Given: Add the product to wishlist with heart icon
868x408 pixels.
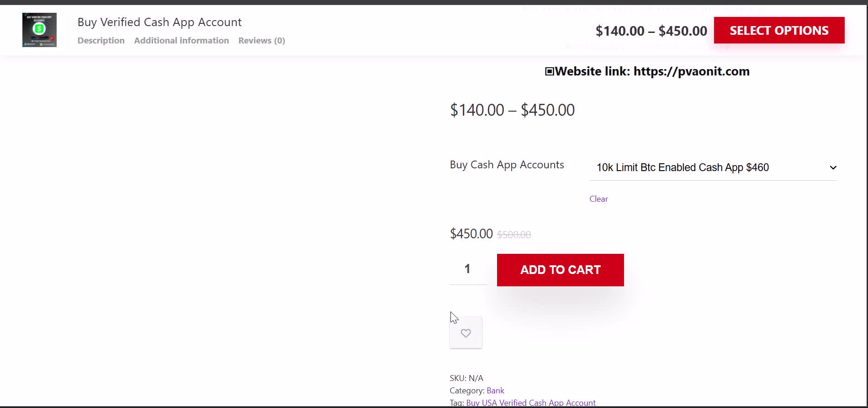Looking at the screenshot, I should pyautogui.click(x=466, y=333).
